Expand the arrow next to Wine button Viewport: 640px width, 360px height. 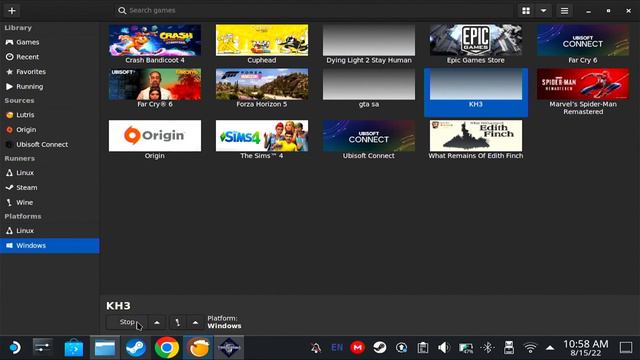pyautogui.click(x=196, y=322)
